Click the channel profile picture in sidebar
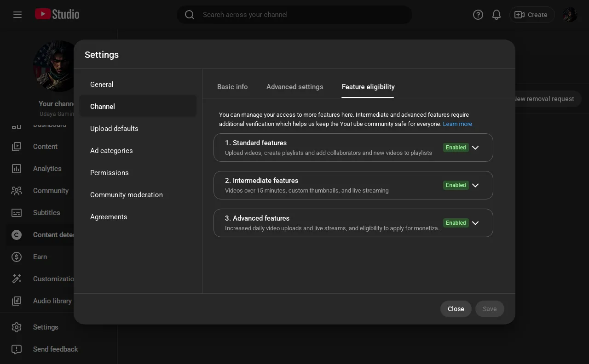 (x=53, y=66)
